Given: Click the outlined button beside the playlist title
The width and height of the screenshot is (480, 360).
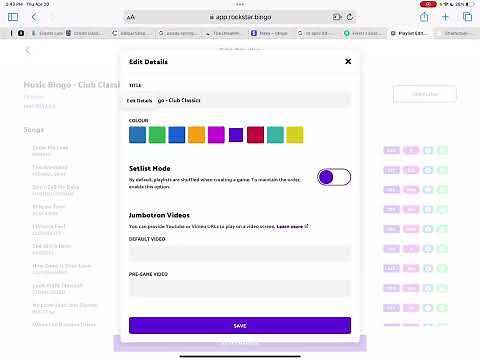Looking at the screenshot, I should pyautogui.click(x=425, y=94).
